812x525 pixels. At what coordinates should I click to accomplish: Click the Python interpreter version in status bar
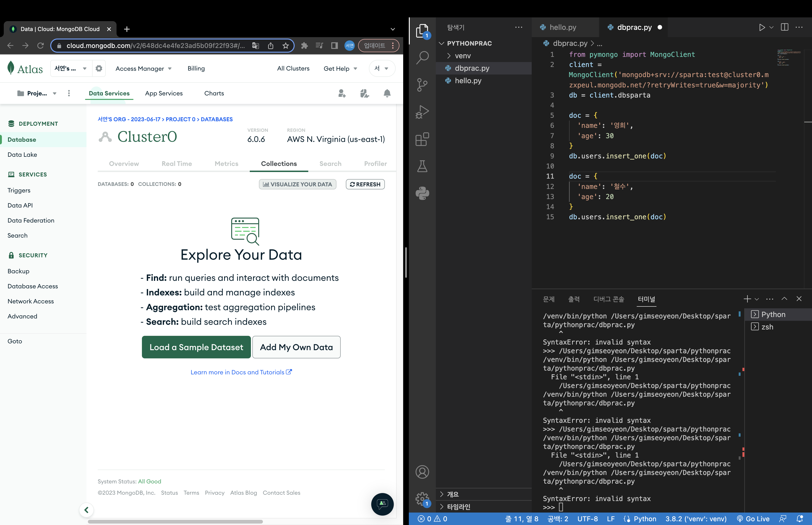tap(696, 519)
